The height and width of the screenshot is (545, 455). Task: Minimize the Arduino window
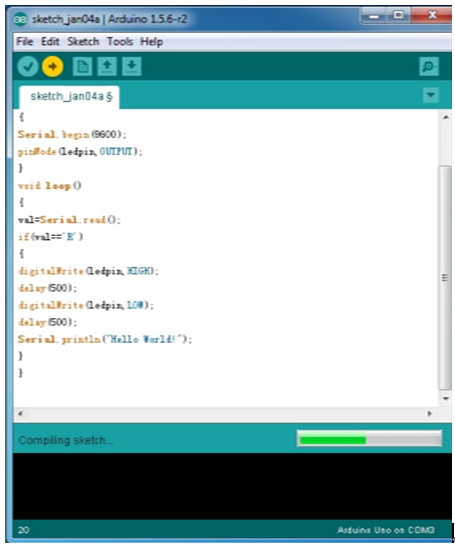point(374,16)
